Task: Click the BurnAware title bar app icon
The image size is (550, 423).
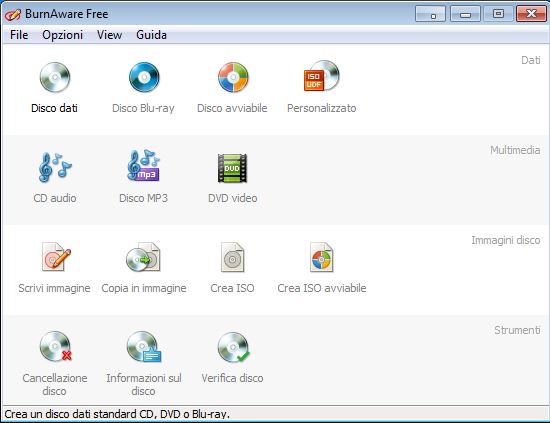Action: click(13, 14)
